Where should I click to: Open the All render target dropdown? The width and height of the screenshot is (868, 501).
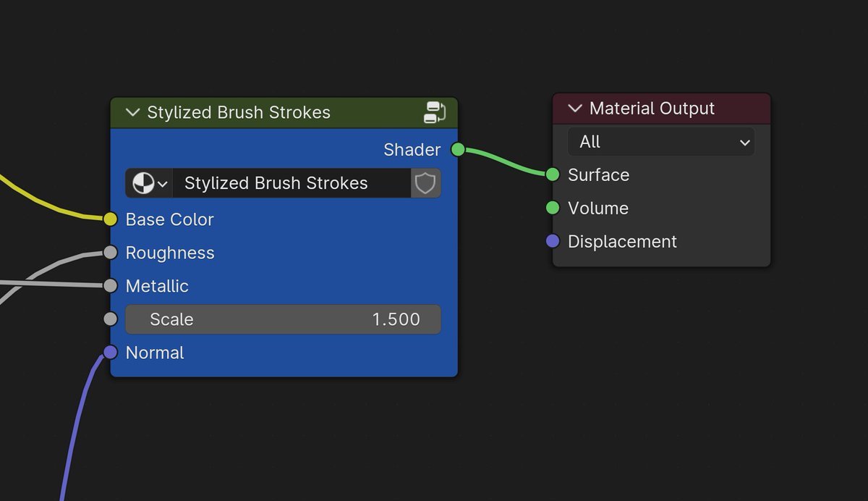pyautogui.click(x=660, y=142)
